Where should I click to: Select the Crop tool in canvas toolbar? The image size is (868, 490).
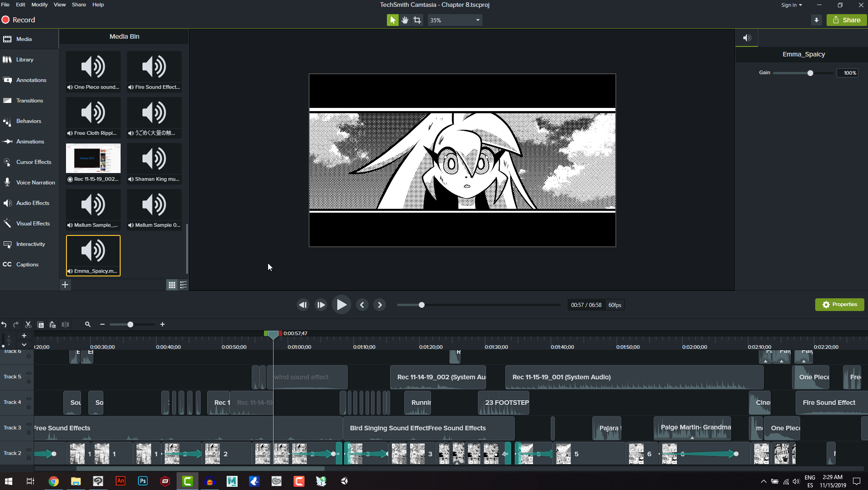tap(417, 20)
